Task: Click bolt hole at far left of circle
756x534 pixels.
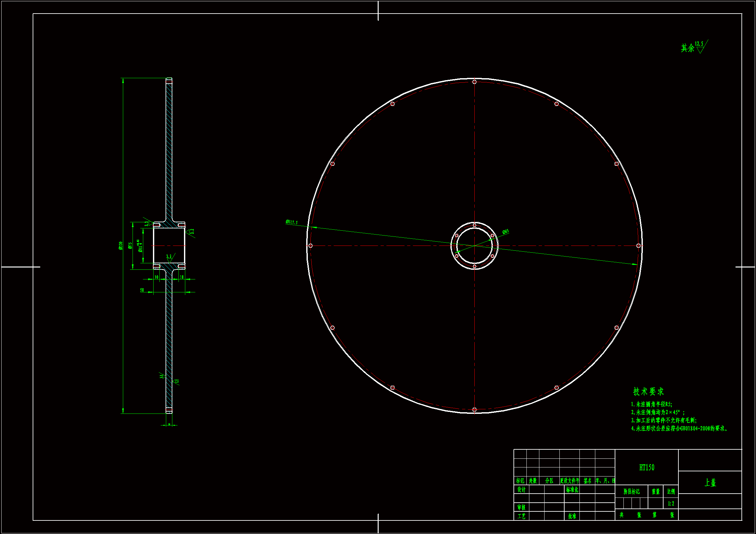Action: tap(310, 246)
